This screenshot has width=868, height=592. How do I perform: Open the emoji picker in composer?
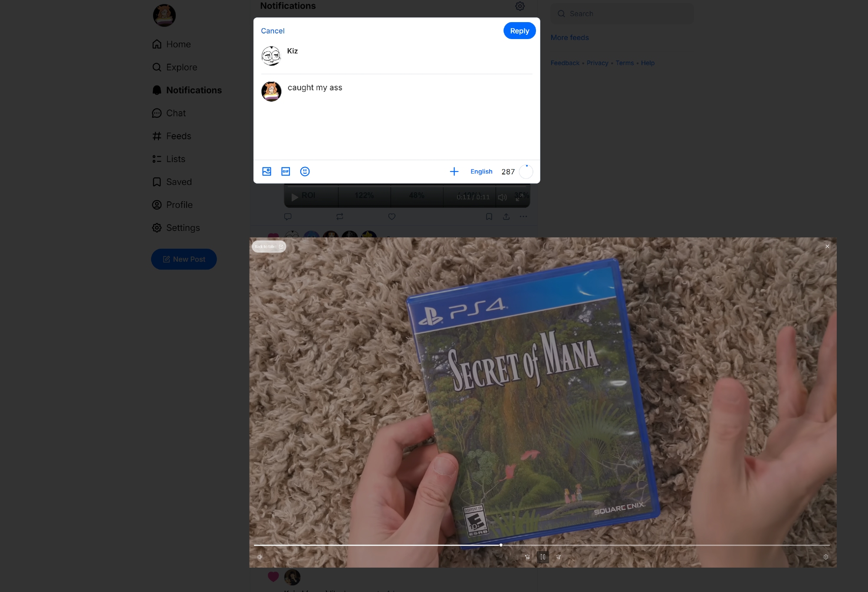click(x=305, y=171)
